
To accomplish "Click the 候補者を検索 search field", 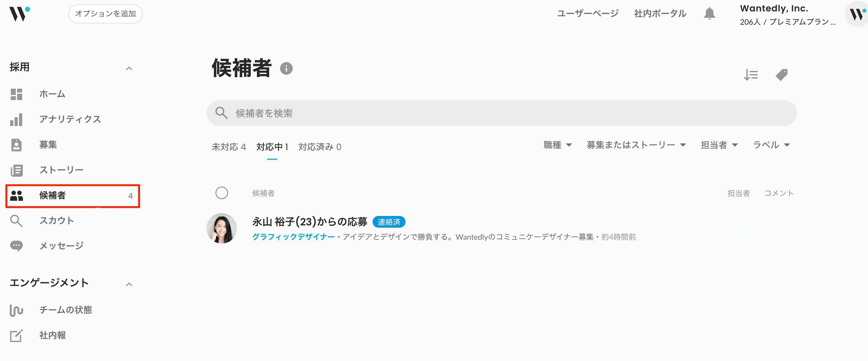I will click(501, 113).
